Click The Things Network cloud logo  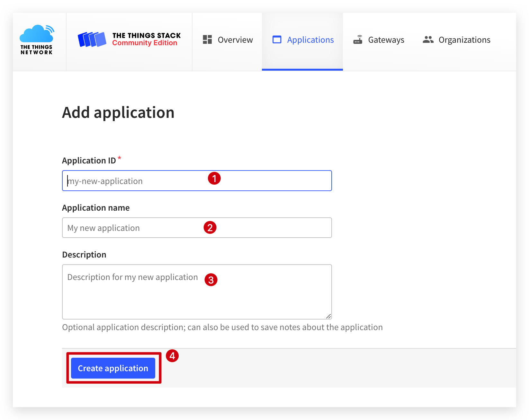tap(37, 39)
